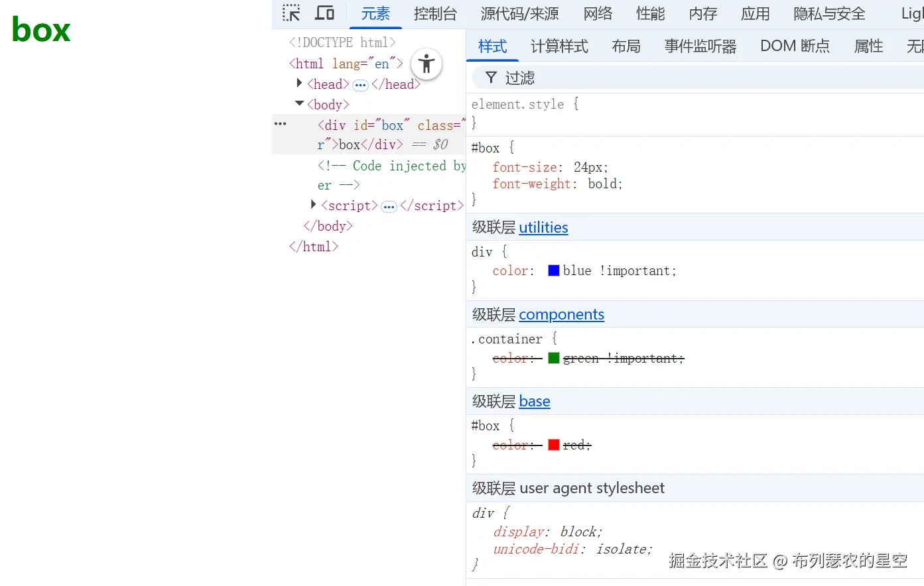Focus the 过滤 styles filter field
This screenshot has height=586, width=924.
[x=663, y=78]
